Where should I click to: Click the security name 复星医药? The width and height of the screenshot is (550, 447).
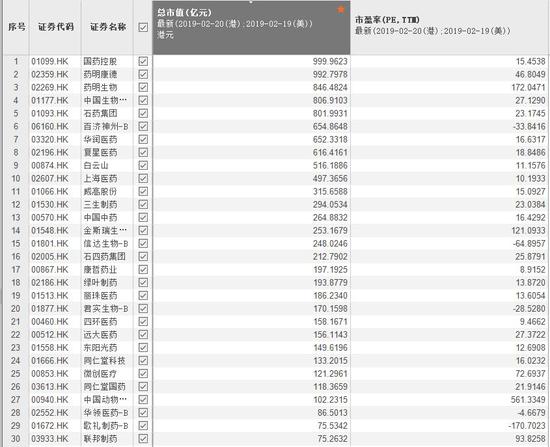pyautogui.click(x=100, y=152)
